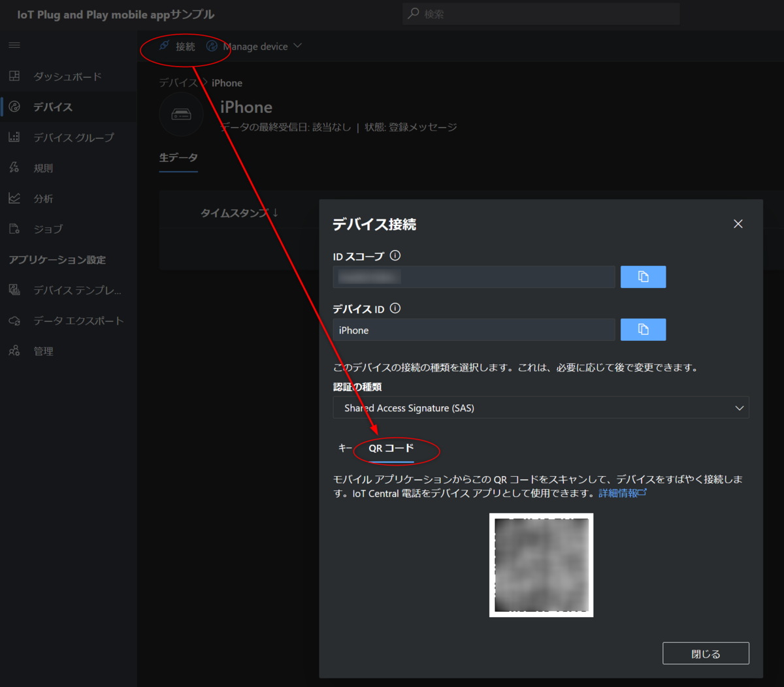Show info tooltip for ID スコープ
This screenshot has width=784, height=687.
(x=395, y=256)
